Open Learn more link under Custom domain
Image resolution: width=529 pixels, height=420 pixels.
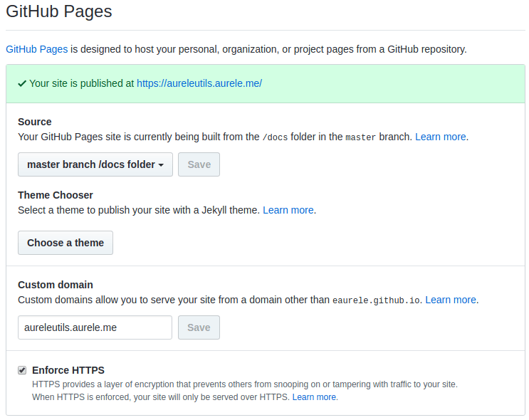tap(451, 300)
